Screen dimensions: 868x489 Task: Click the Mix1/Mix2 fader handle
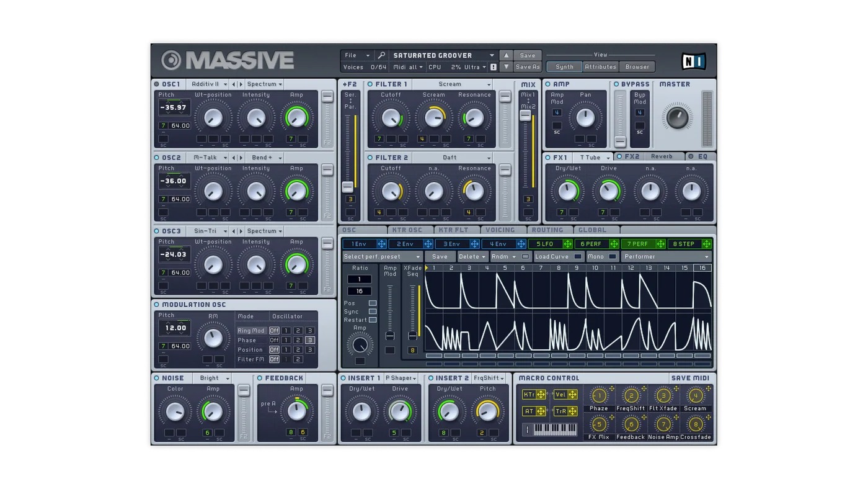point(526,115)
